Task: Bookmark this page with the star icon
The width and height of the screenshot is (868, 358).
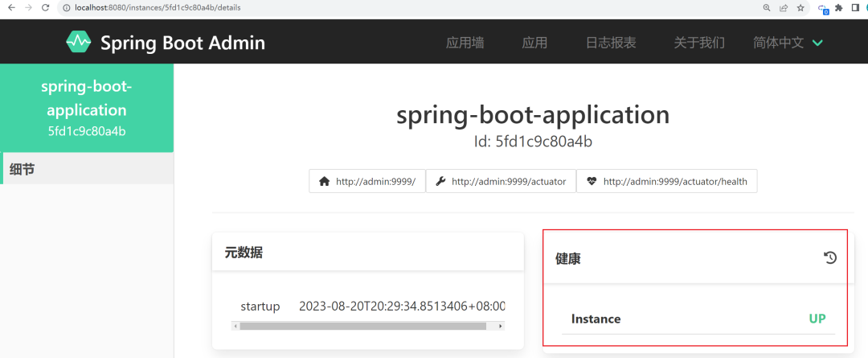Action: [800, 8]
